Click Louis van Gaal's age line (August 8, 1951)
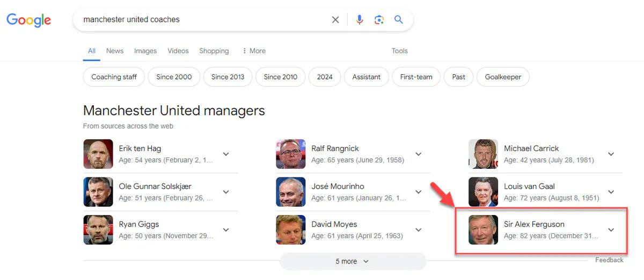This screenshot has width=644, height=280. point(552,198)
